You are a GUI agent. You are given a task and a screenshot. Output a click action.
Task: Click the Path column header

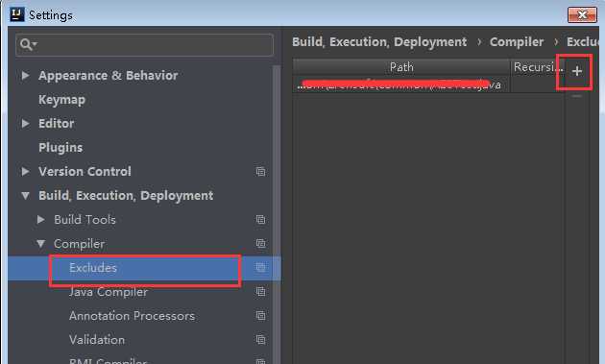[401, 67]
